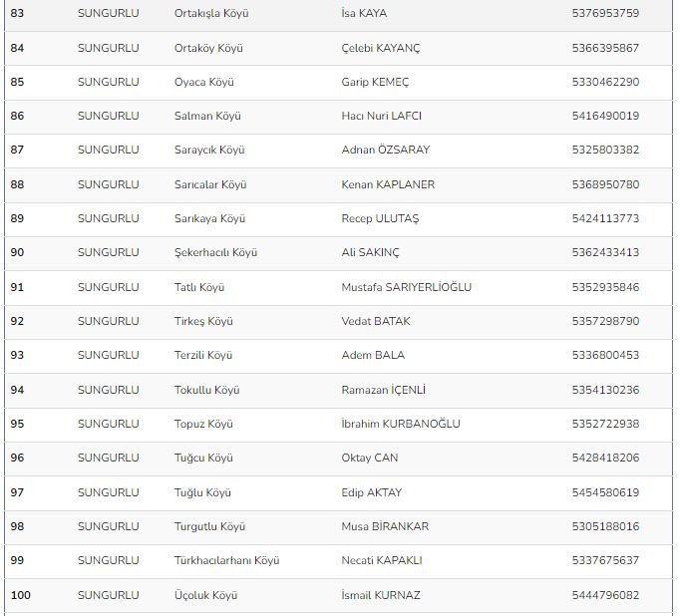Select Adnan ÖZSARAY in row 87
This screenshot has height=616, width=680.
(x=385, y=150)
